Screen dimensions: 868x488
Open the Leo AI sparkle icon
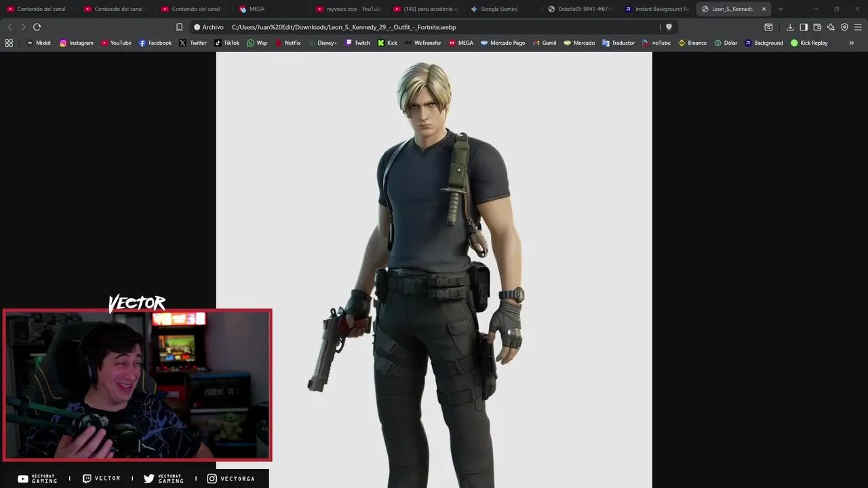click(831, 27)
